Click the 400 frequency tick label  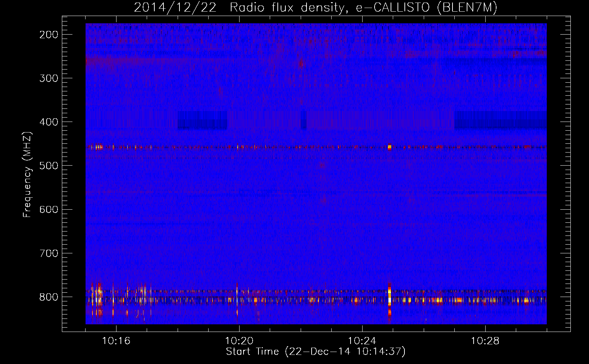click(x=48, y=122)
